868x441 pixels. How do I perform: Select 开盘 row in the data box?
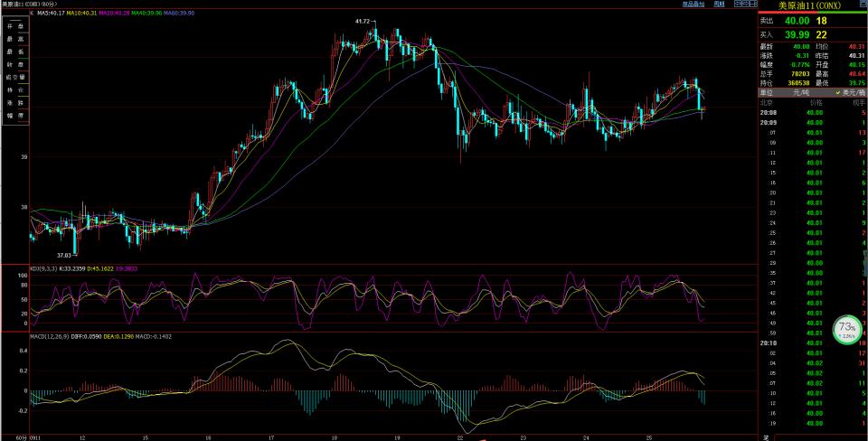pyautogui.click(x=15, y=27)
